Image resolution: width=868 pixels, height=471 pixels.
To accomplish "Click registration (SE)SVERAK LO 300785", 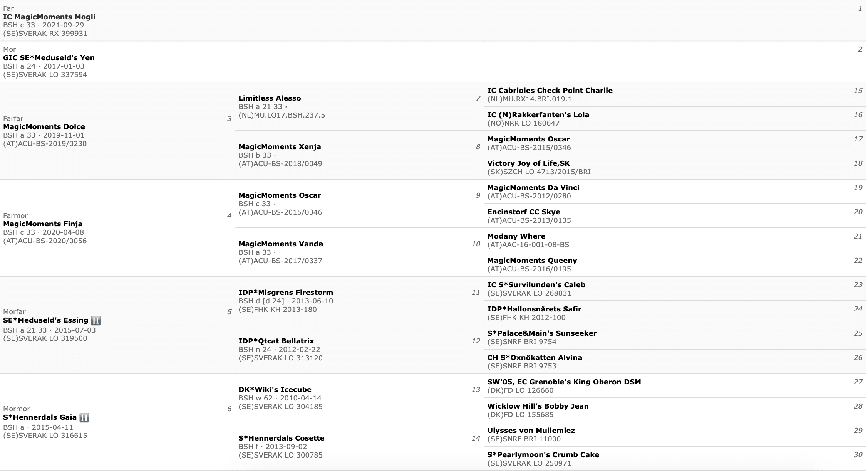I will 280,455.
